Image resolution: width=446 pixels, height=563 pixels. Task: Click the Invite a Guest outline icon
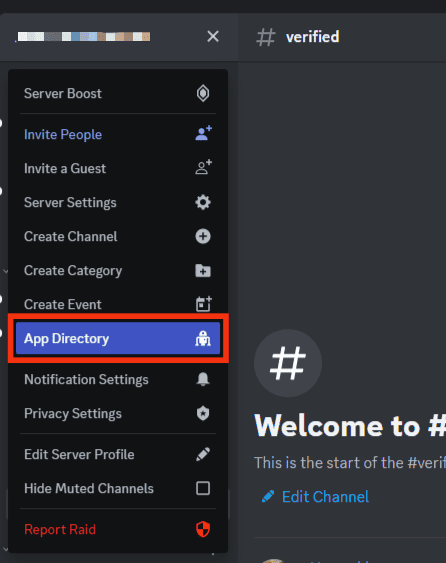pyautogui.click(x=203, y=167)
